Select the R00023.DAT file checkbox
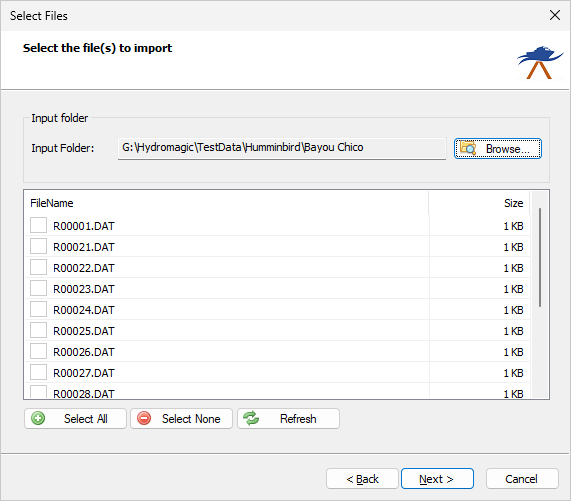 pyautogui.click(x=38, y=288)
